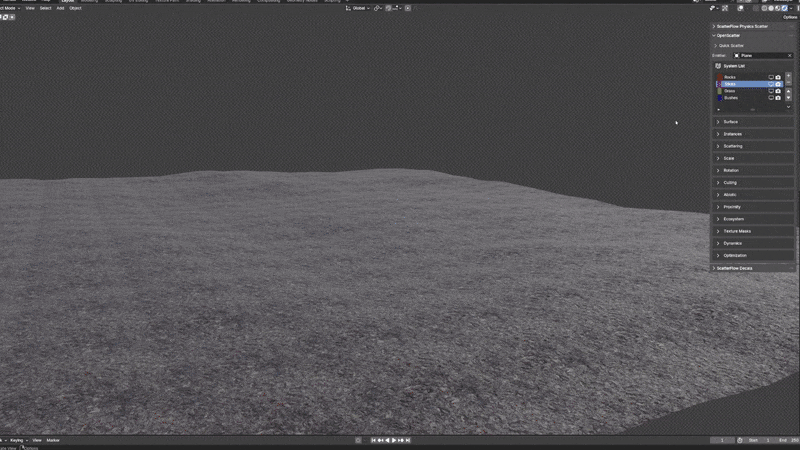Toggle viewport visibility of Rocks system
The height and width of the screenshot is (450, 800).
[x=771, y=77]
